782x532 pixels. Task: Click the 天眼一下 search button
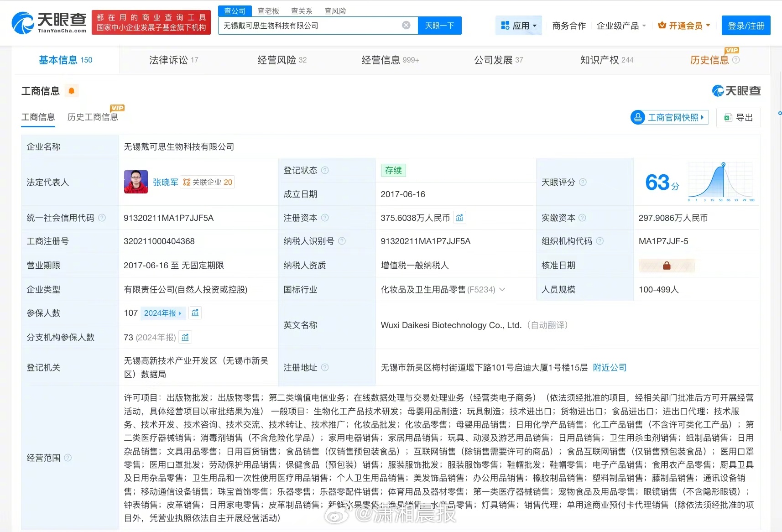(x=439, y=26)
